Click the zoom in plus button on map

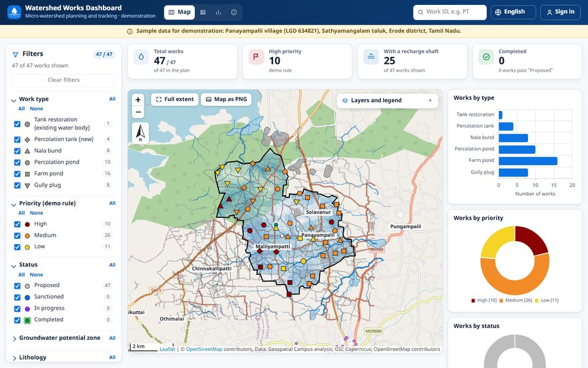(138, 99)
